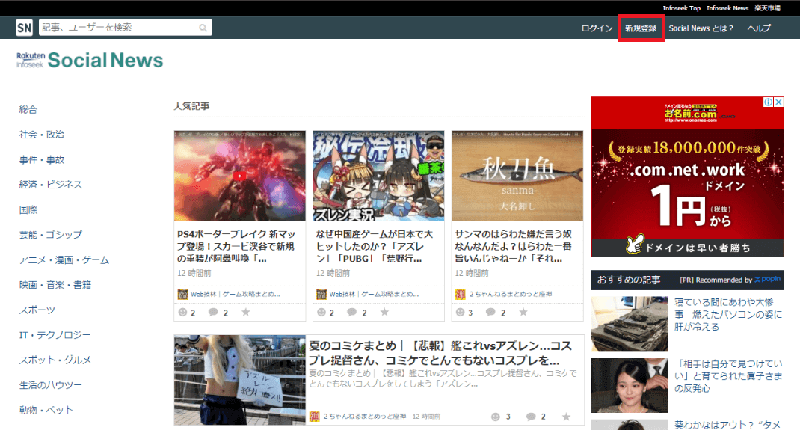Viewport: 800px width, 430px height.
Task: Open the 映画・音楽・書籍 category
Action: tap(55, 285)
